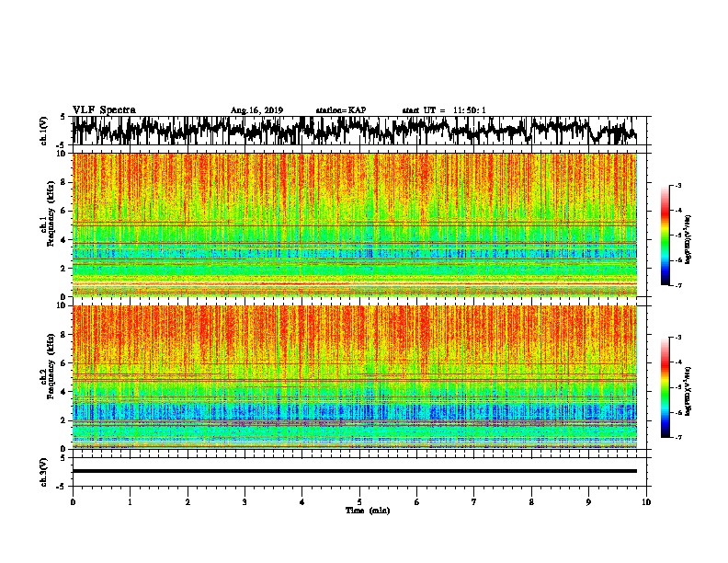Click the ch.1 spectrogram colorbar
Image resolution: width=728 pixels, height=563 pixels.
click(x=665, y=236)
